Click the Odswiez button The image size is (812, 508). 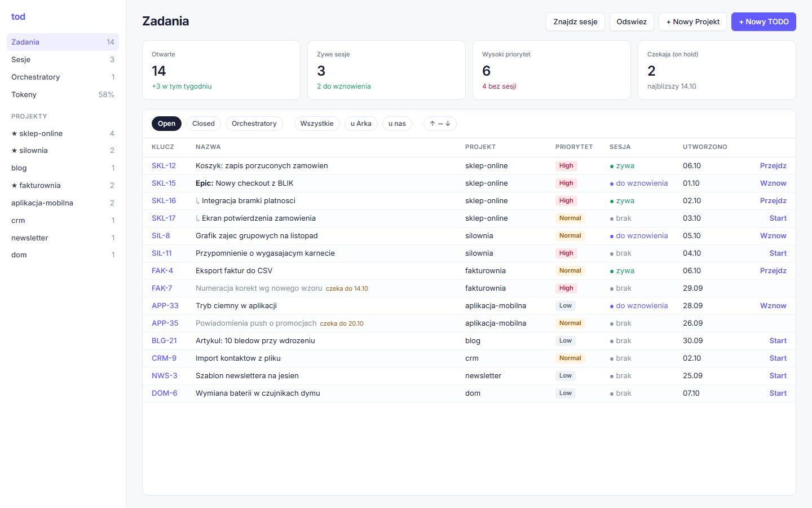tap(632, 21)
